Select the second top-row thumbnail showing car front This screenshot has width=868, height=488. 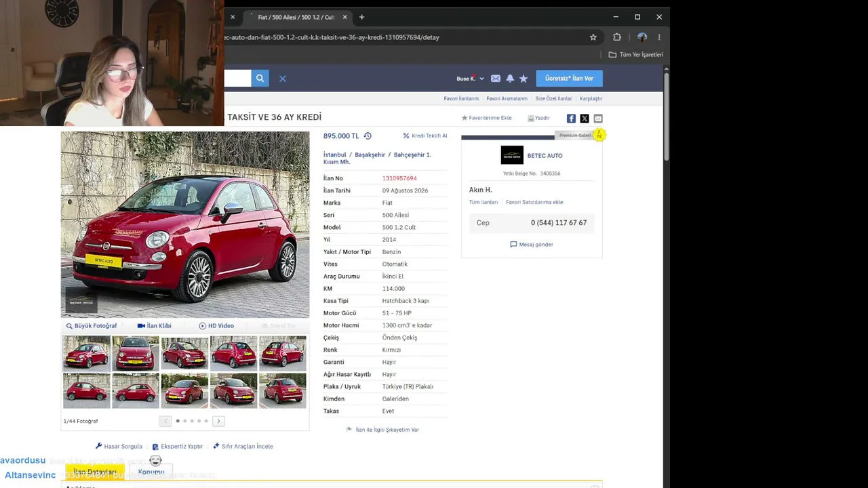coord(136,353)
